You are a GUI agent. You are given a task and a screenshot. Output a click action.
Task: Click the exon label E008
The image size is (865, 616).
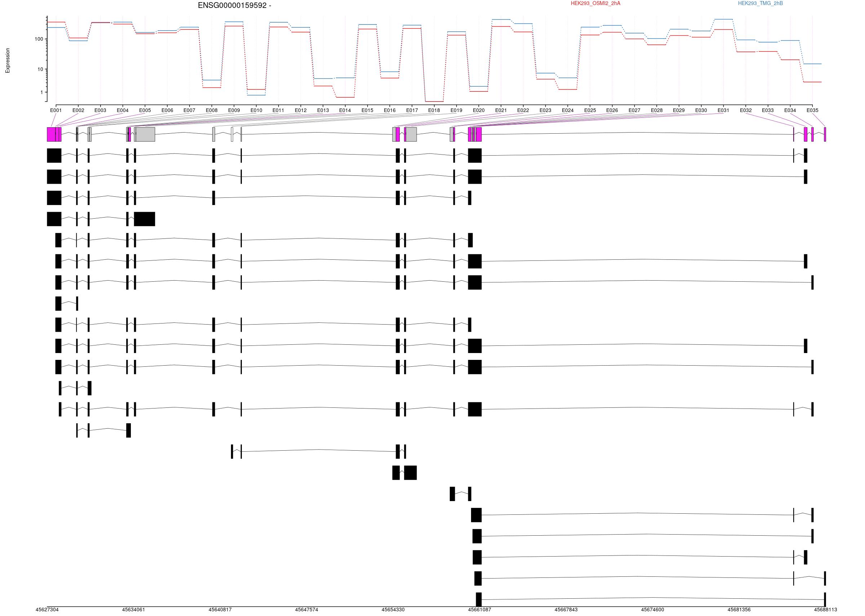[x=212, y=110]
